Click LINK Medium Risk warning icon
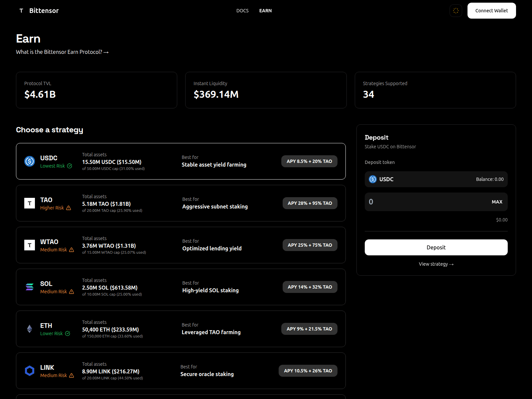532x399 pixels. click(x=71, y=375)
